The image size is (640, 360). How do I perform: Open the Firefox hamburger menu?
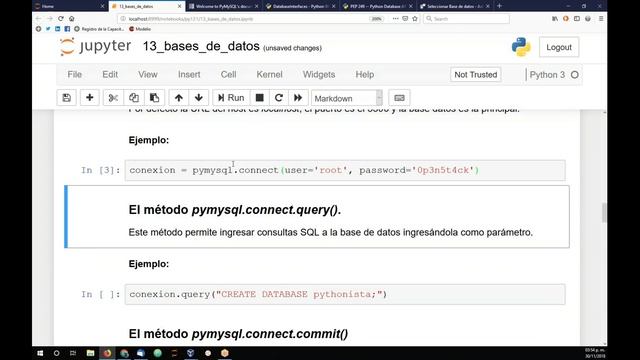click(x=601, y=18)
